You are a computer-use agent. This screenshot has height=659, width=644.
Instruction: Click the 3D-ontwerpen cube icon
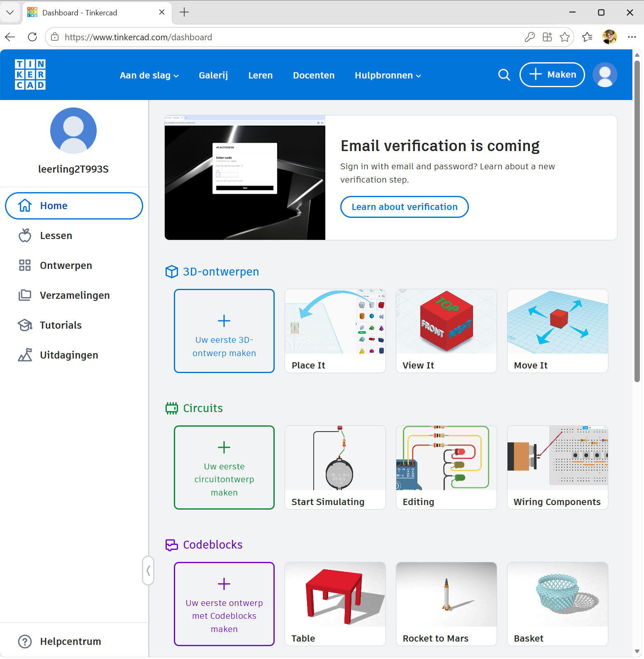[172, 272]
